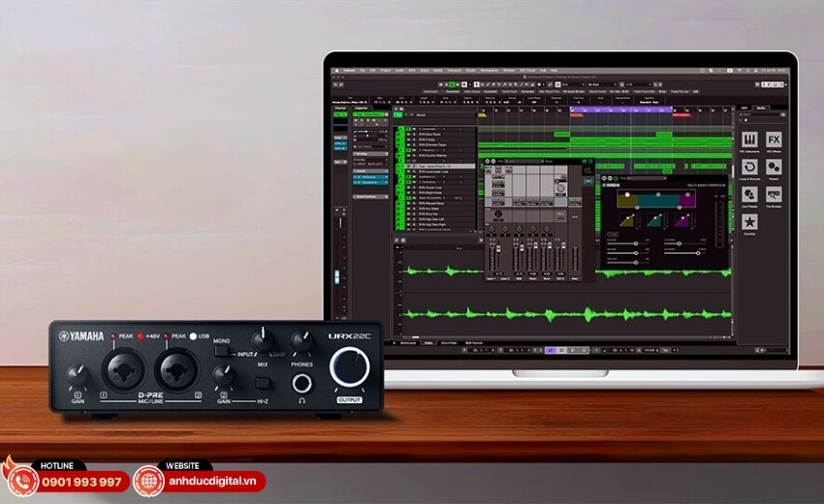This screenshot has height=504, width=824.
Task: Toggle the purple Cycle button in transport bar
Action: click(551, 350)
